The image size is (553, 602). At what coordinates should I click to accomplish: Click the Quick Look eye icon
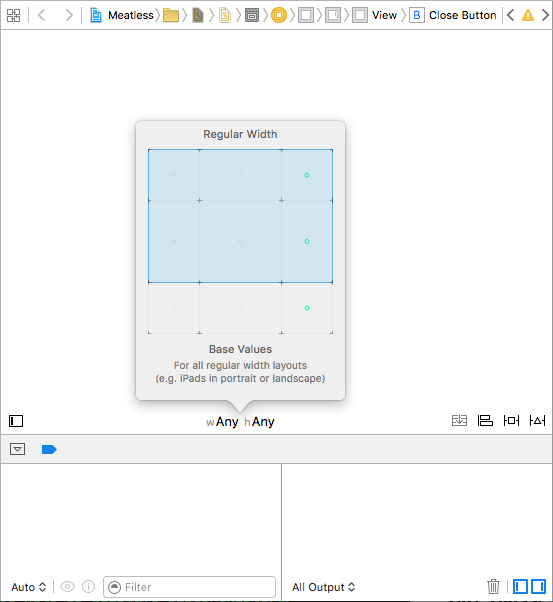click(68, 587)
